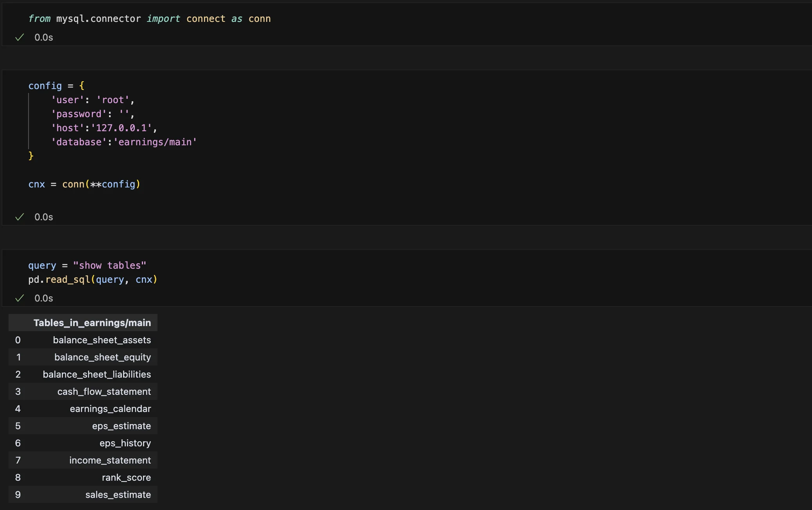Click the earnings_calendar entry
812x510 pixels.
(x=110, y=409)
